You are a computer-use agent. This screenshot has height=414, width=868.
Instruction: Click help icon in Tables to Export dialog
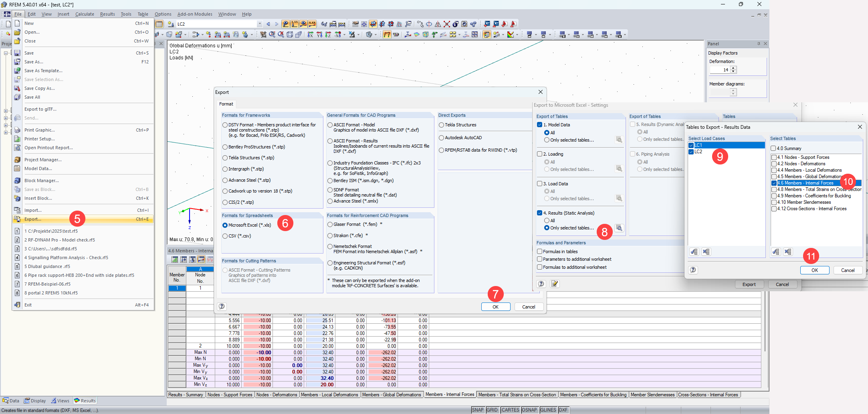(693, 270)
